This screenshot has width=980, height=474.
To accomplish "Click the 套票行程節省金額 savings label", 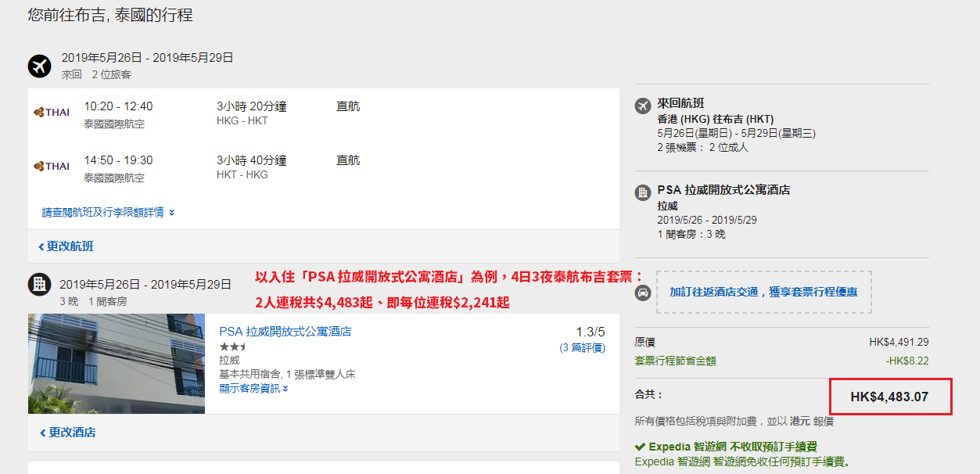I will 676,361.
